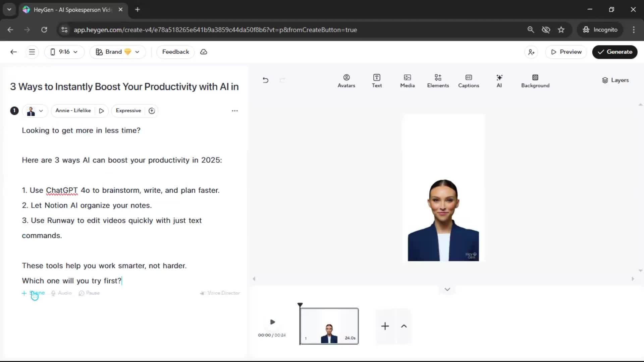Click the invite collaborator icon
Image resolution: width=644 pixels, height=362 pixels.
[531, 52]
